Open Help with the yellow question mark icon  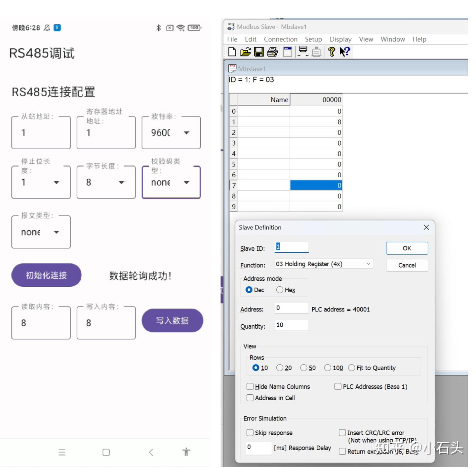tap(332, 52)
